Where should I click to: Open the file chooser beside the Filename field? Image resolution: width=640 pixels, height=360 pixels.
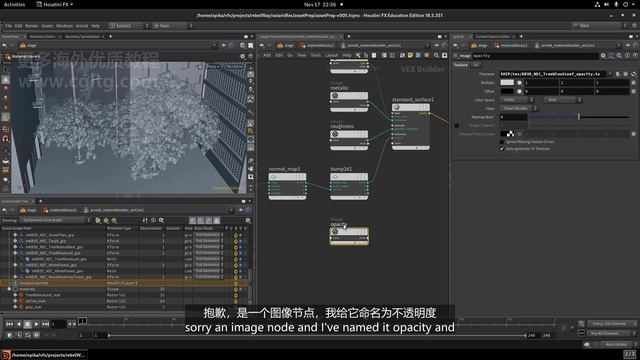(x=618, y=74)
